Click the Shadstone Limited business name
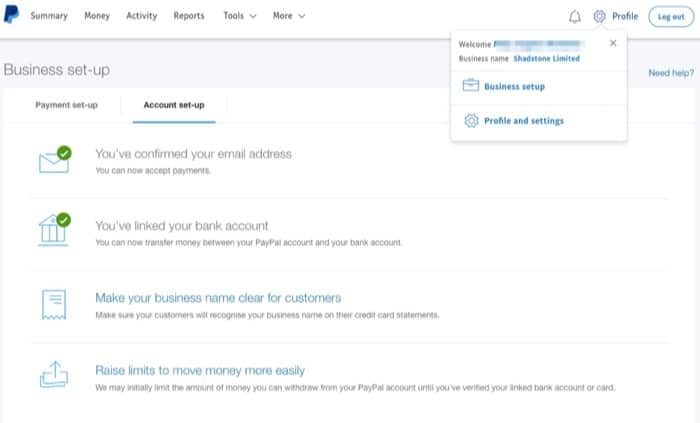The image size is (700, 423). tap(546, 58)
